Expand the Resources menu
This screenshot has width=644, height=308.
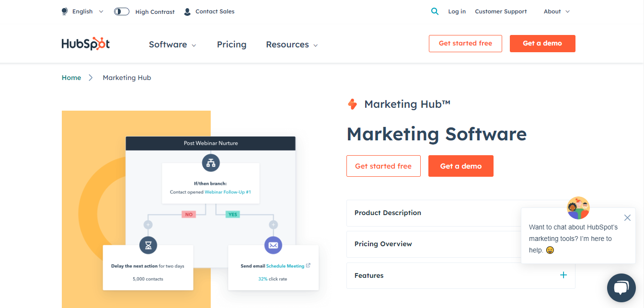pyautogui.click(x=292, y=45)
